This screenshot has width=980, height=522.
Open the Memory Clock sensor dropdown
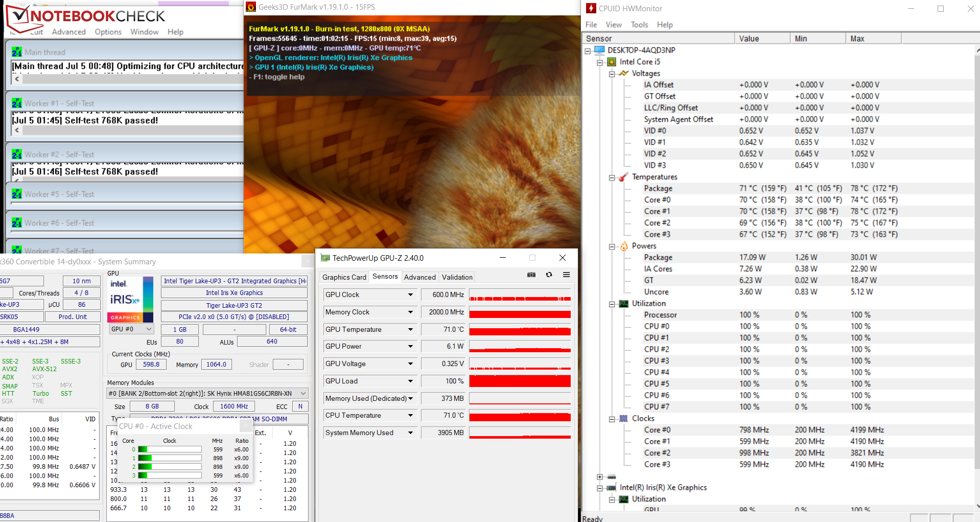[410, 312]
